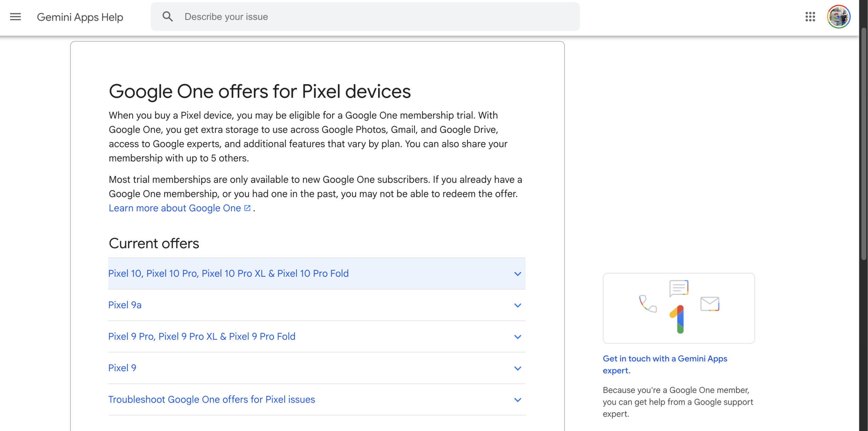Click the profile avatar picture
The height and width of the screenshot is (431, 868).
tap(839, 16)
